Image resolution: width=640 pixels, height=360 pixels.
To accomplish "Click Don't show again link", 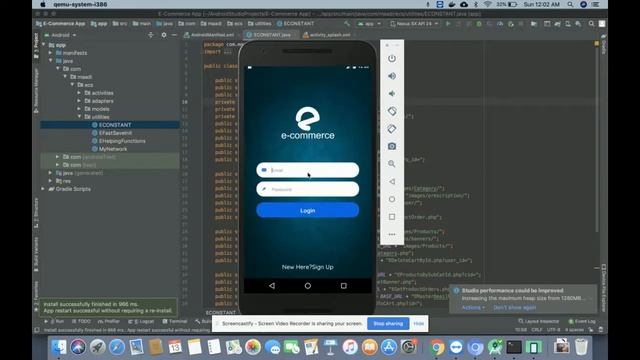I will 515,308.
